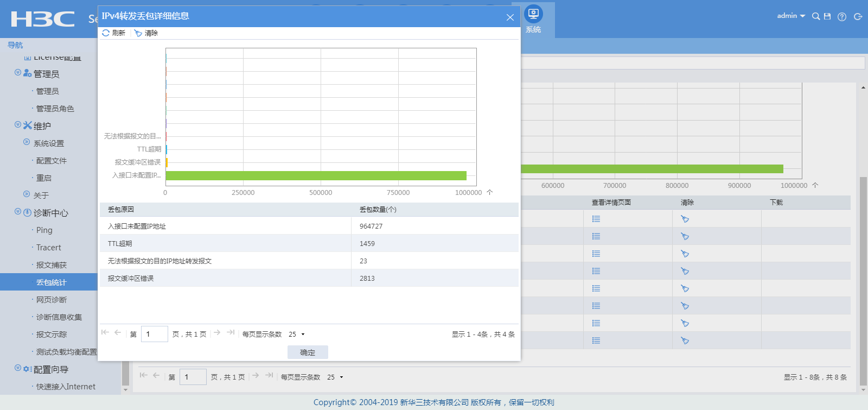Open the search icon in the top header
Screen dimensions: 868x410
(815, 16)
